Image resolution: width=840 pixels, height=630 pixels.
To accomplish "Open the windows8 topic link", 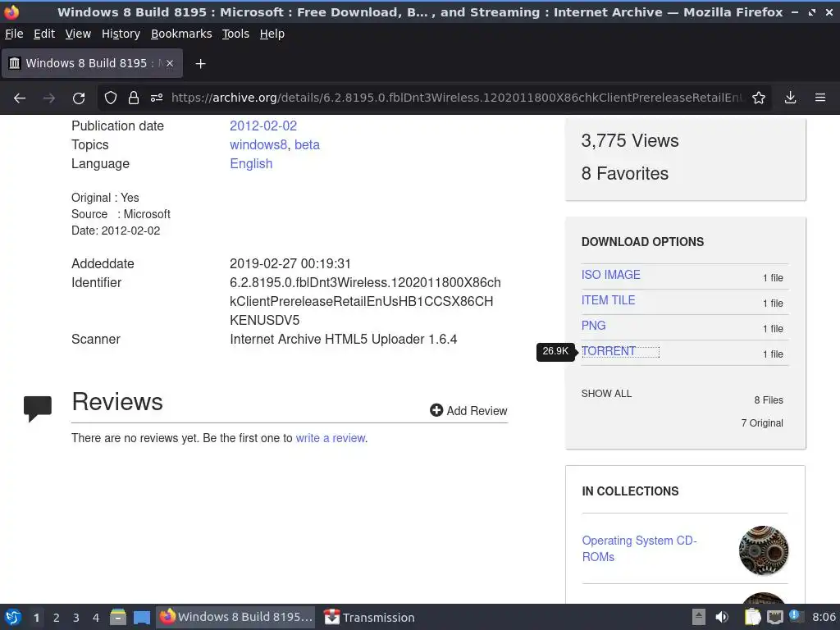I will (258, 144).
